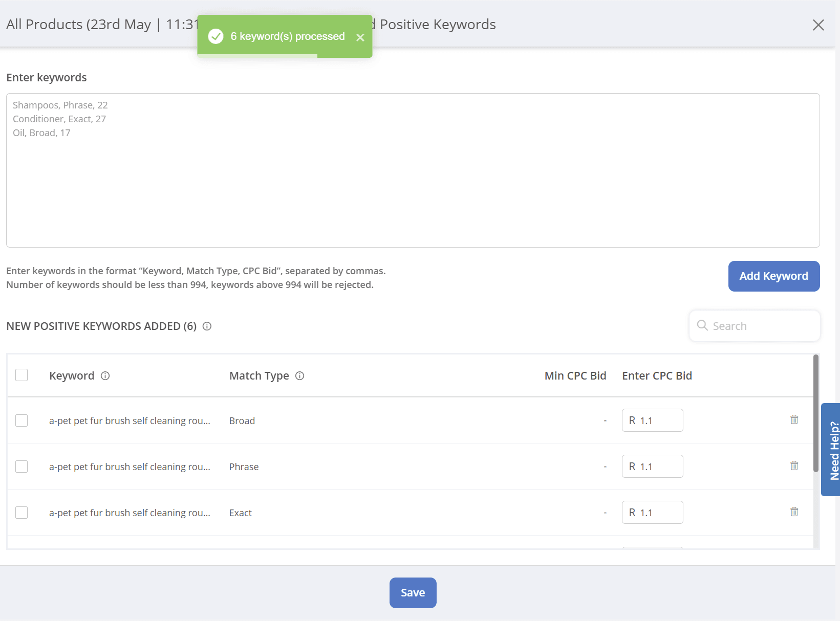The image size is (840, 621).
Task: Click info icon next to Keyword header
Action: point(105,376)
